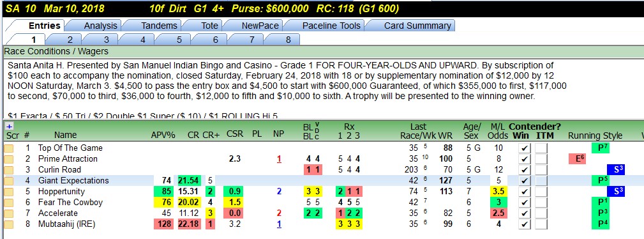Image resolution: width=644 pixels, height=239 pixels.
Task: Click scratch box for Top Of The Game
Action: [9, 148]
